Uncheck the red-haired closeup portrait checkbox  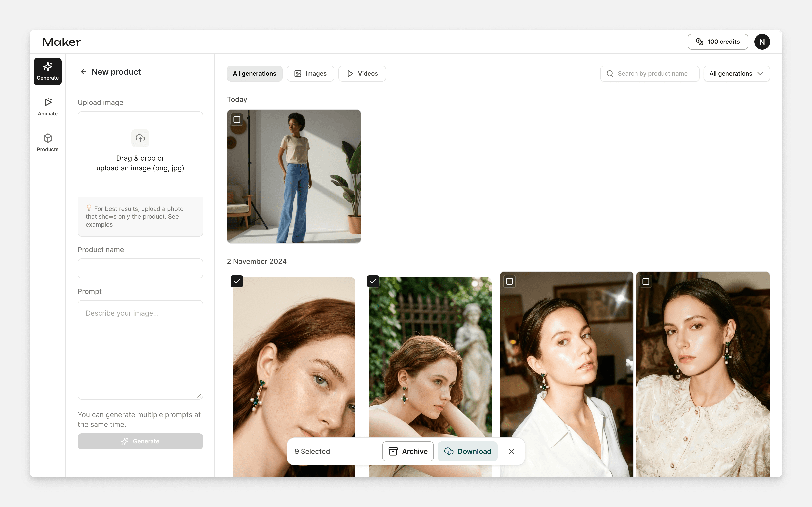237,281
